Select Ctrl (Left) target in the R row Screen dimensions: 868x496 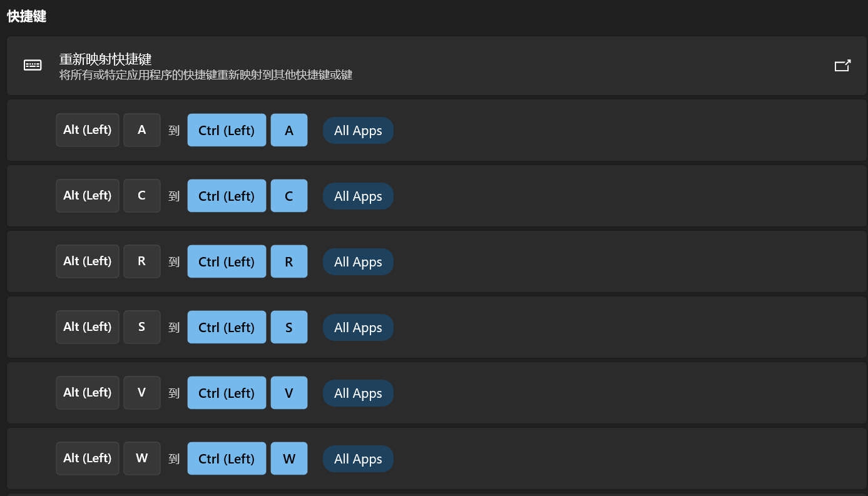pyautogui.click(x=227, y=261)
